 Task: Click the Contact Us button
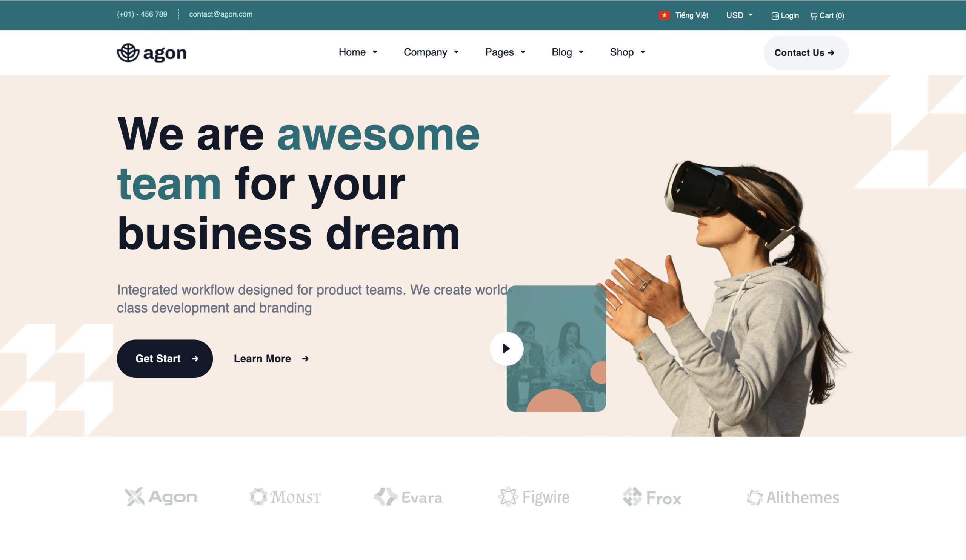(x=806, y=53)
